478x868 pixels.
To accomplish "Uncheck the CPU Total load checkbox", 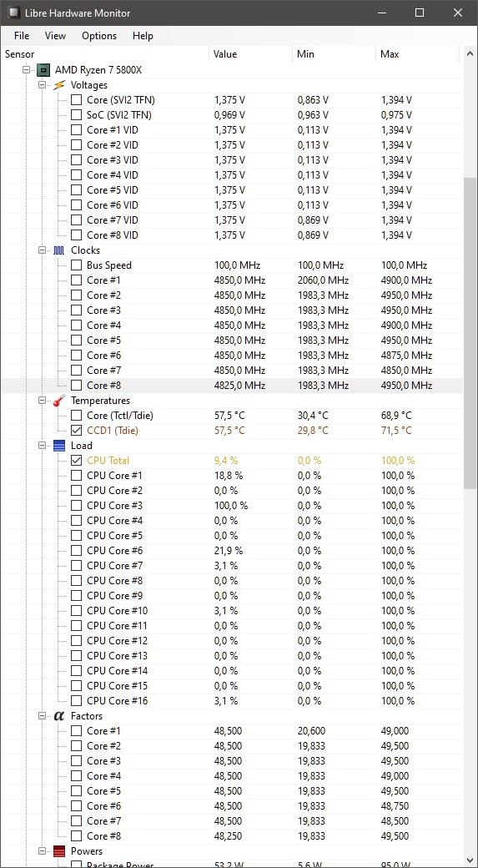I will pos(77,460).
